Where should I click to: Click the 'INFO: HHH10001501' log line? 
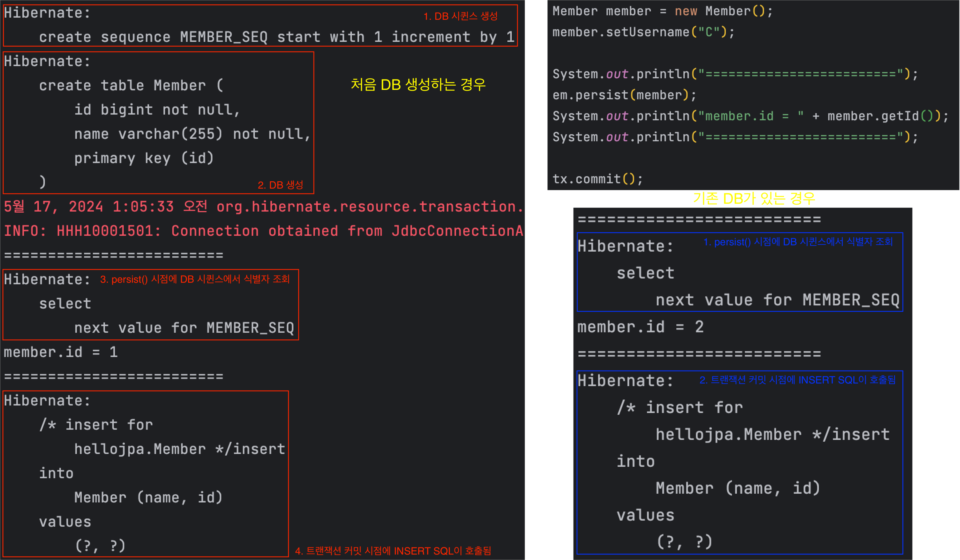coord(263,231)
